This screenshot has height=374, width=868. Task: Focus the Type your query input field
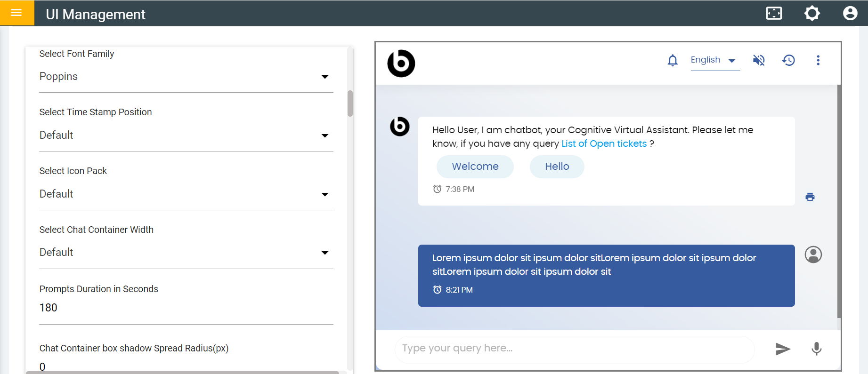click(575, 349)
